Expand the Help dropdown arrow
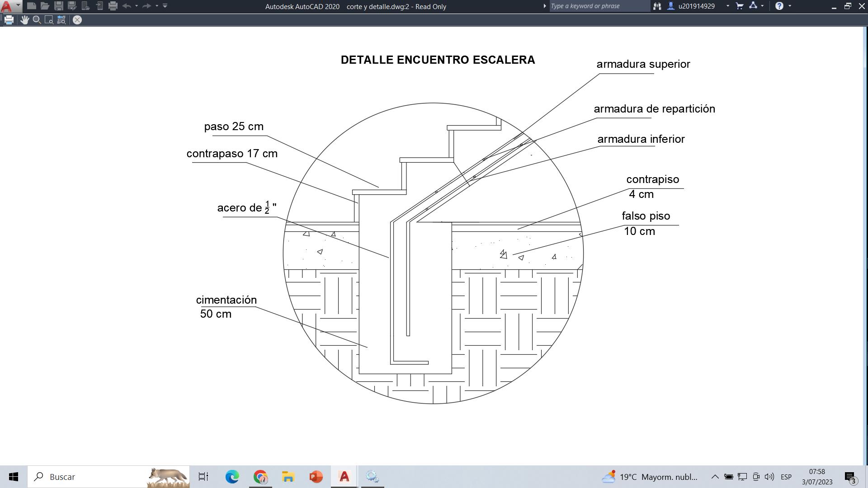This screenshot has width=868, height=488. (x=790, y=6)
